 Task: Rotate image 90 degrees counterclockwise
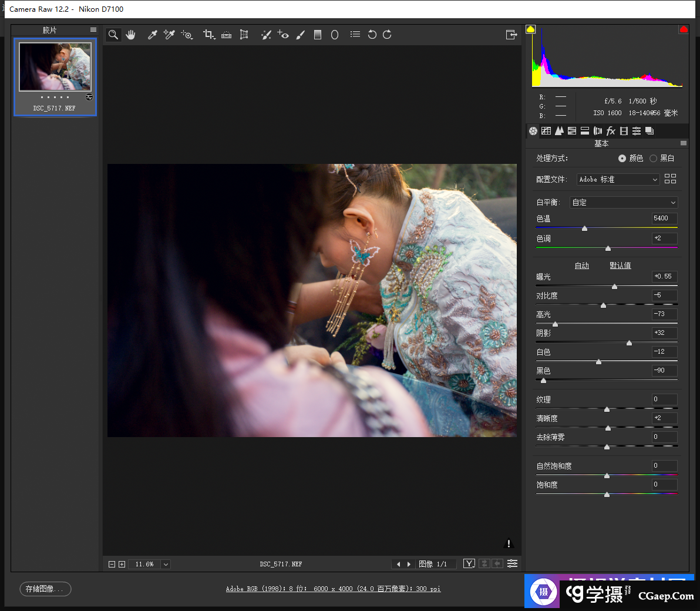(372, 35)
